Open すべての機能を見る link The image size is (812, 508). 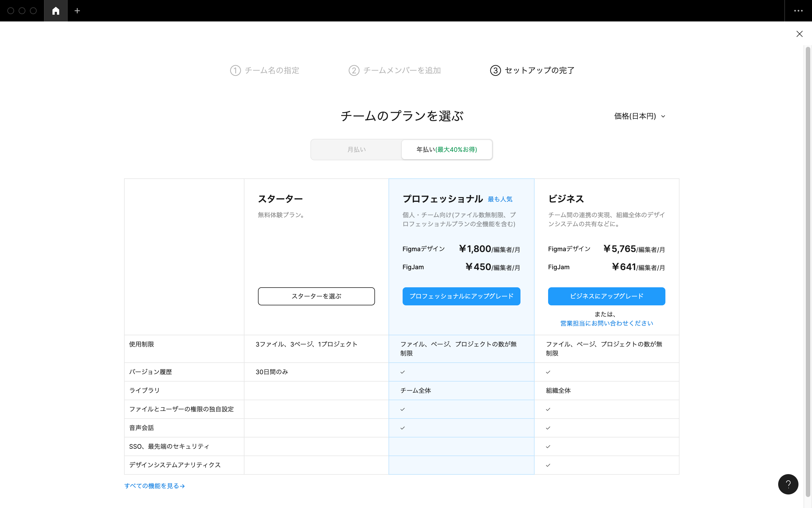[x=154, y=486]
